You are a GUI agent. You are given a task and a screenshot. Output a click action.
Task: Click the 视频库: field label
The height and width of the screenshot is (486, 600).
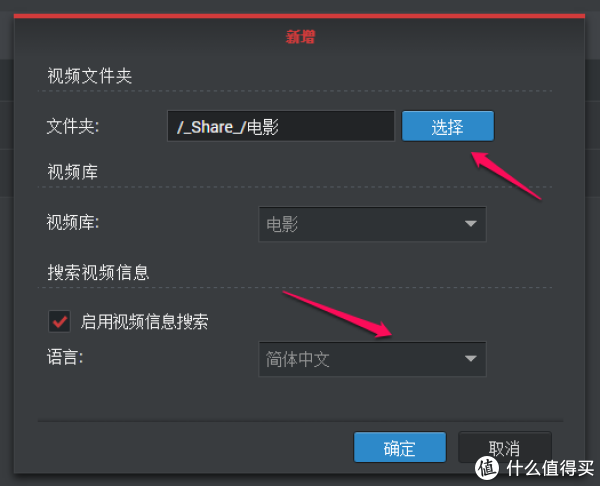point(73,222)
